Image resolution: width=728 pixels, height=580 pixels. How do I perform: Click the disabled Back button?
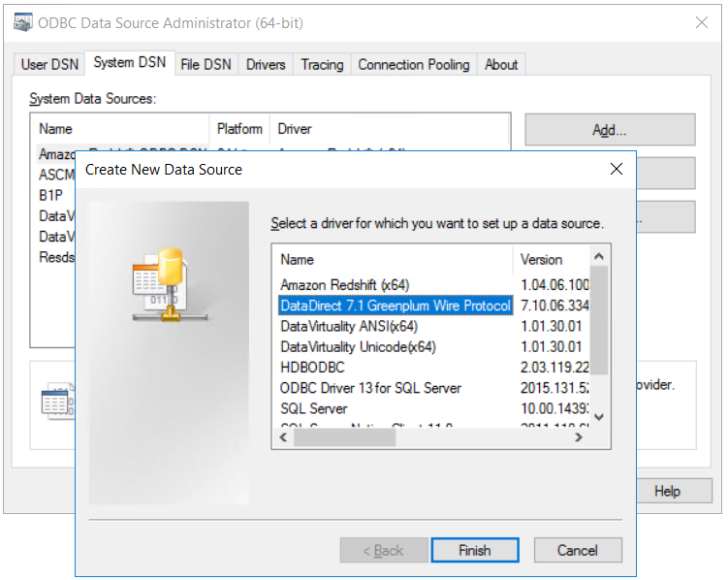384,550
